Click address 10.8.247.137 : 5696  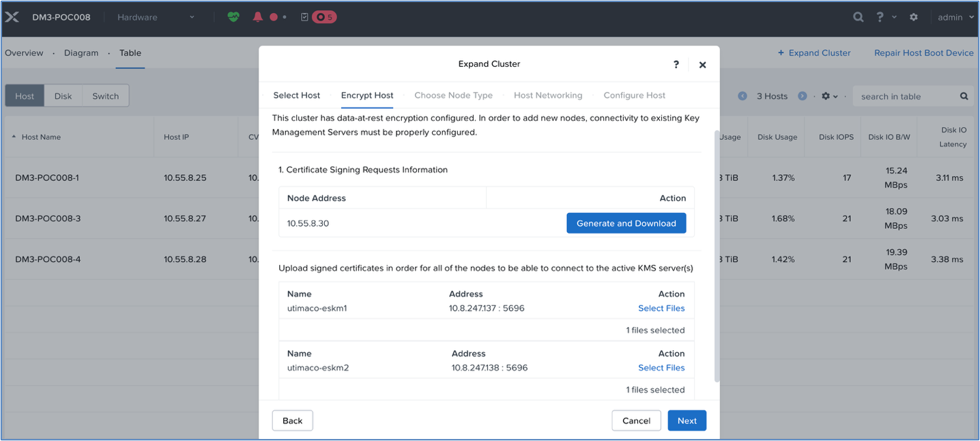(487, 308)
